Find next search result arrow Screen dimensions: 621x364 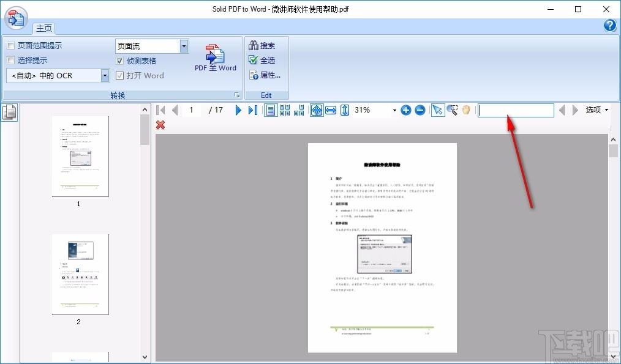tap(575, 110)
